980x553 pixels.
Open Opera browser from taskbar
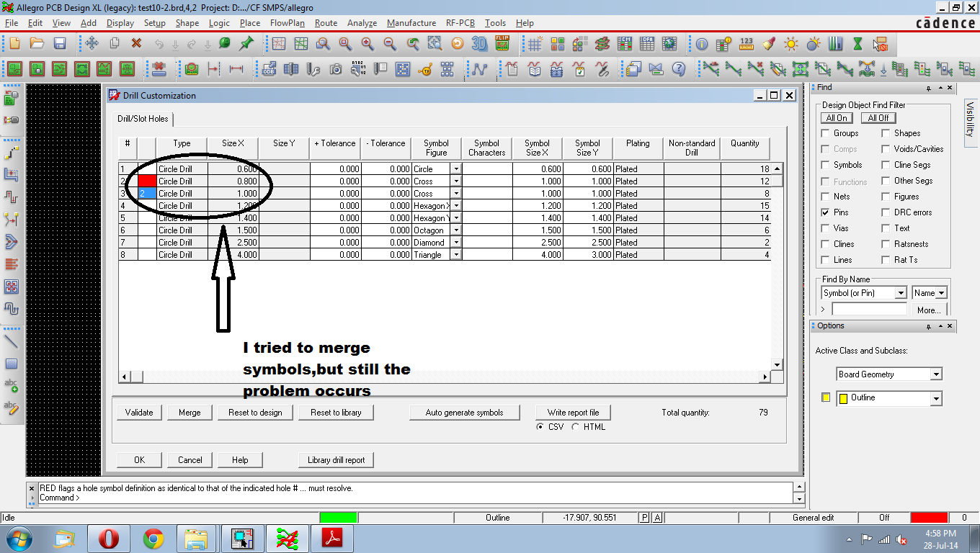click(x=108, y=538)
